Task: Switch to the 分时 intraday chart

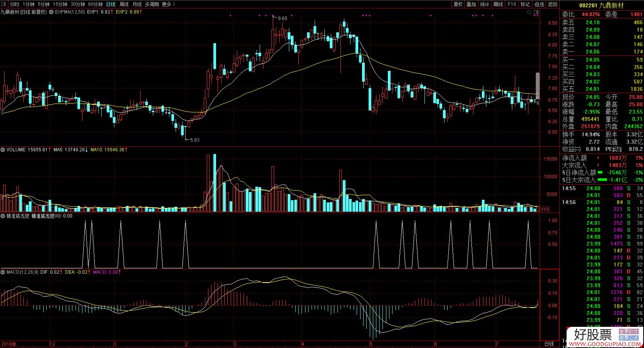Action: click(14, 4)
